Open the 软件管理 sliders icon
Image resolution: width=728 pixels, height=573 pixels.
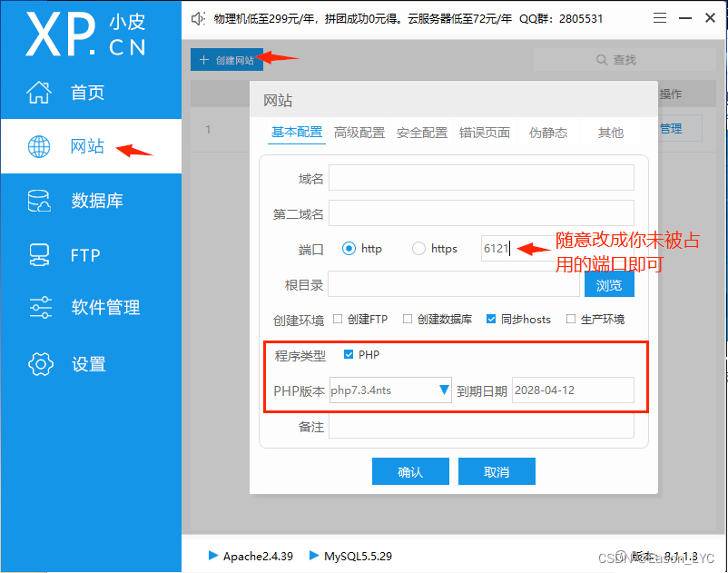(40, 308)
